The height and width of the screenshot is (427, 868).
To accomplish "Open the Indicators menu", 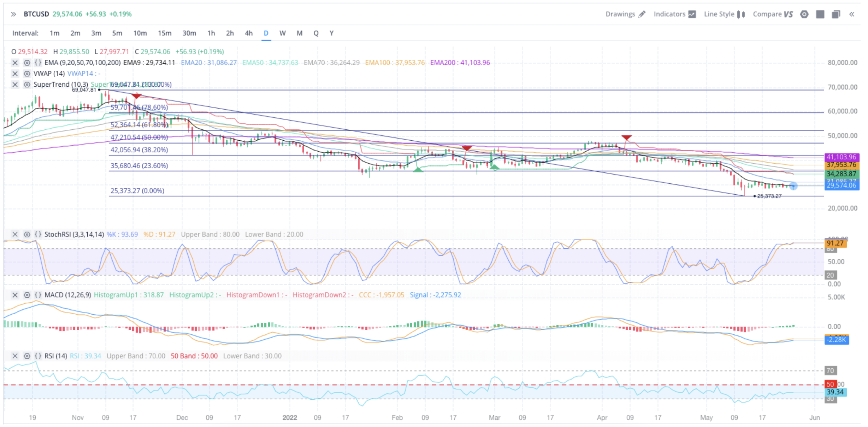I will 675,14.
